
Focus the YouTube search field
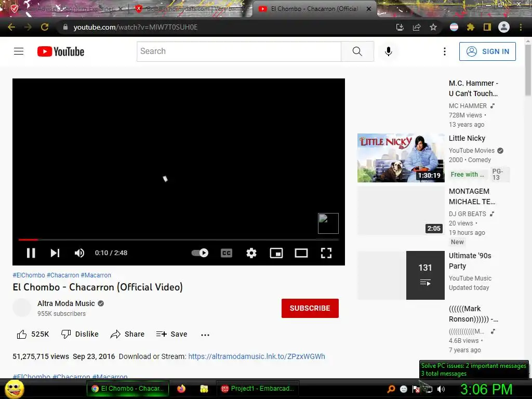click(239, 51)
